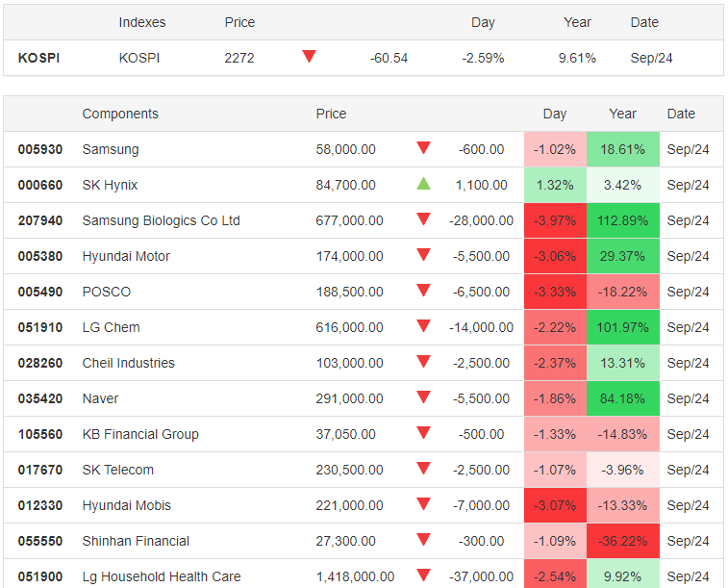Open the POSCO stock link
728x588 pixels.
point(107,292)
